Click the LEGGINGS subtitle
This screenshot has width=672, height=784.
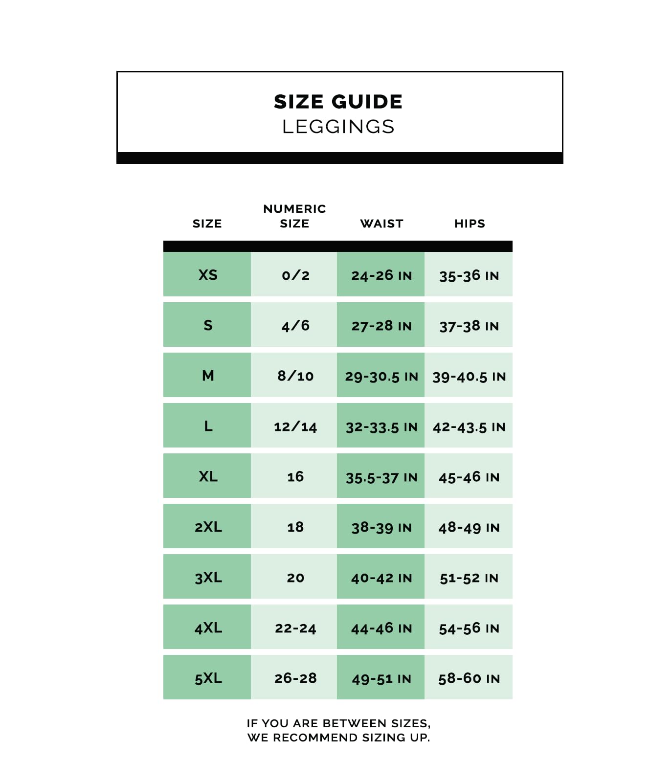(338, 127)
